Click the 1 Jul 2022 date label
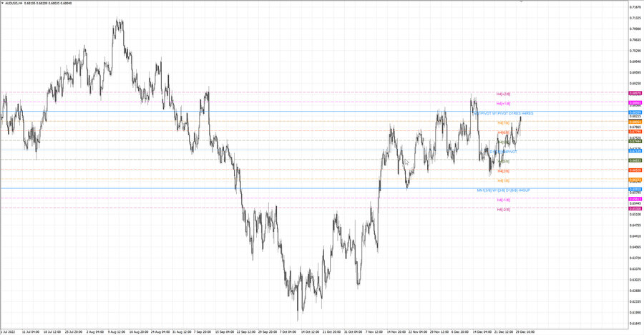 (8, 331)
